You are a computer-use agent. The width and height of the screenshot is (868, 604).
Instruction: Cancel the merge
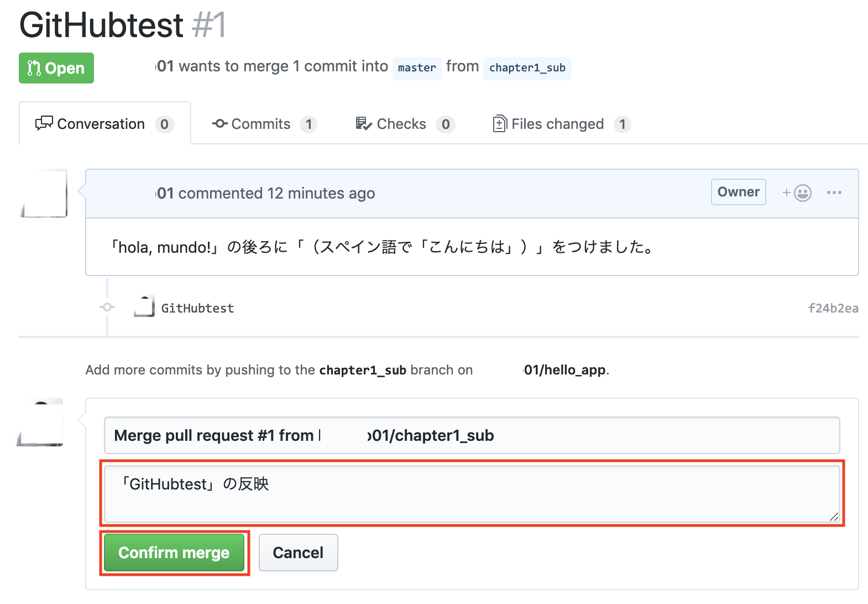point(298,553)
